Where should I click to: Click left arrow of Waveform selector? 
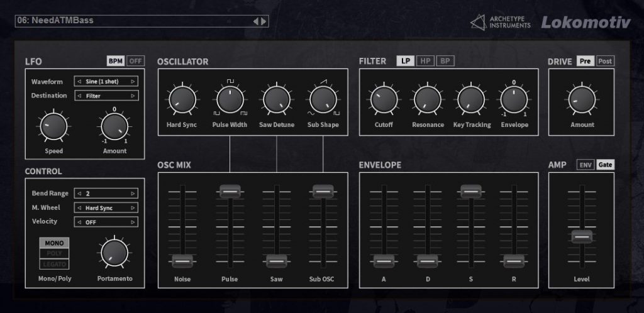pyautogui.click(x=79, y=81)
